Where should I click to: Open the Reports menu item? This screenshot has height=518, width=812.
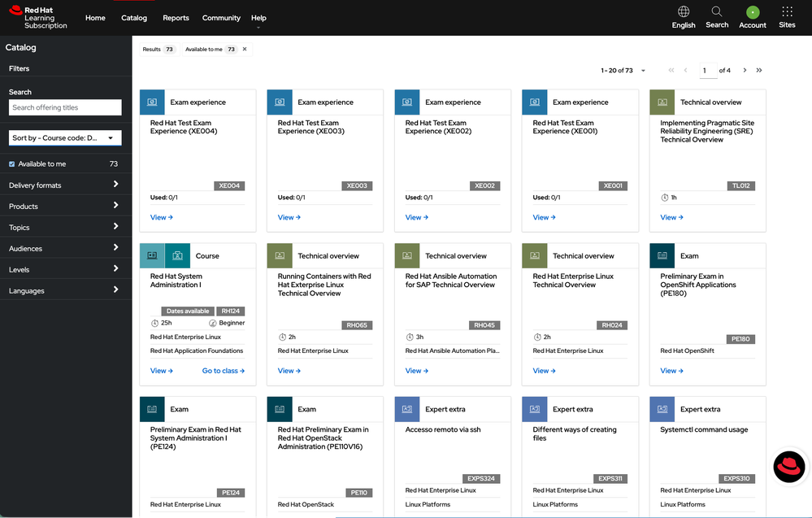(x=176, y=18)
